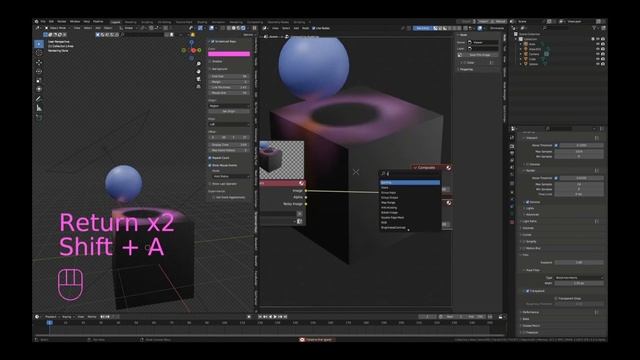The height and width of the screenshot is (360, 640).
Task: Enable the Background checkbox
Action: [211, 69]
